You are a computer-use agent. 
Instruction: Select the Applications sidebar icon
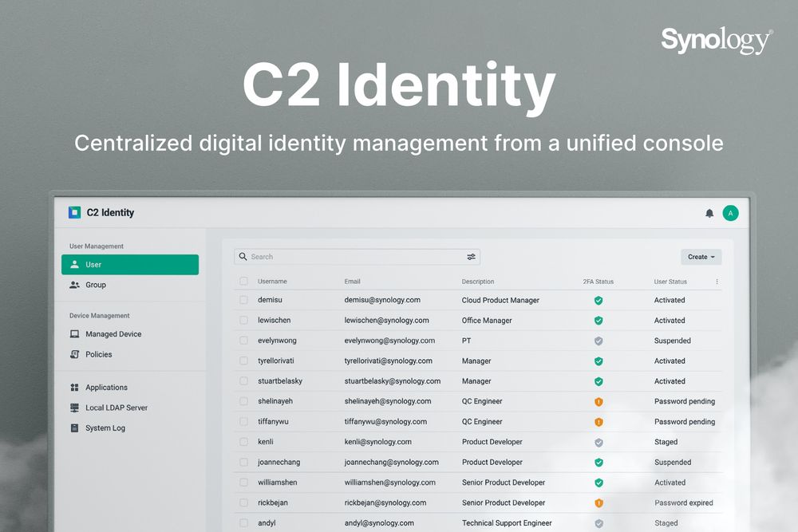pos(77,387)
